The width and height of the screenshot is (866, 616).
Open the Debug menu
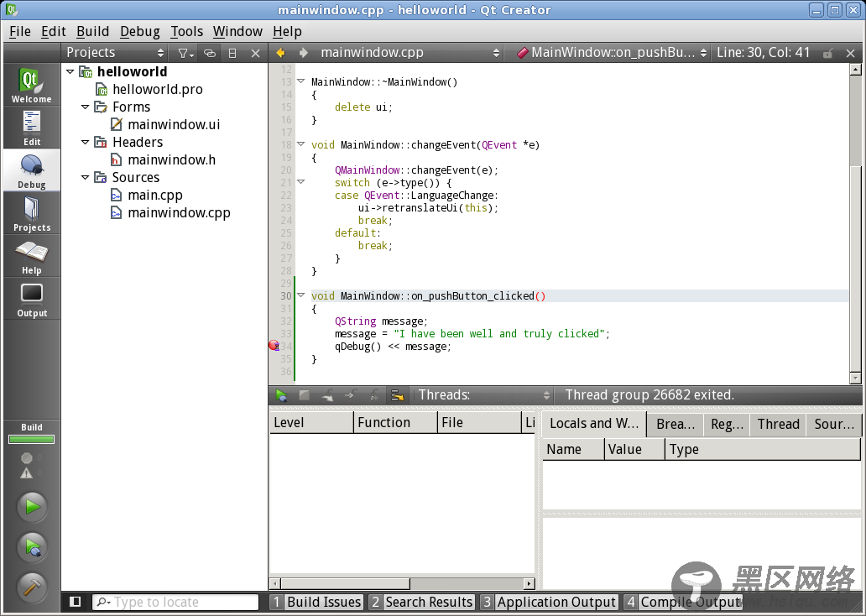click(140, 32)
